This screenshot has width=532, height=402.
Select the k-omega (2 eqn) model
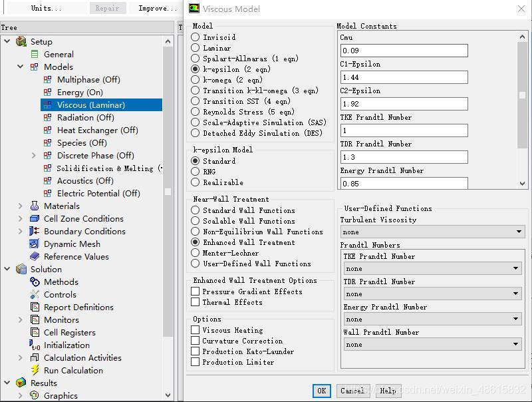click(196, 80)
